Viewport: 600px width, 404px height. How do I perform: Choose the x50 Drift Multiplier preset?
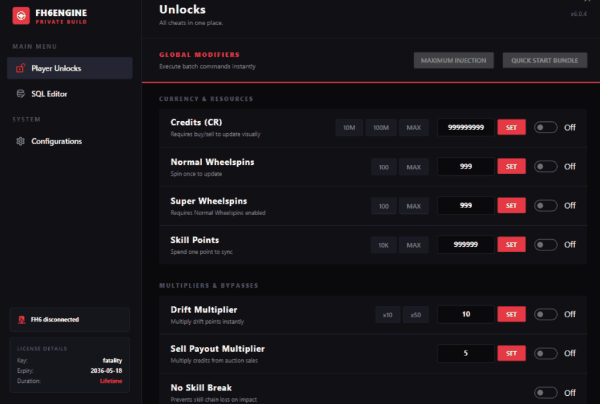(x=416, y=315)
